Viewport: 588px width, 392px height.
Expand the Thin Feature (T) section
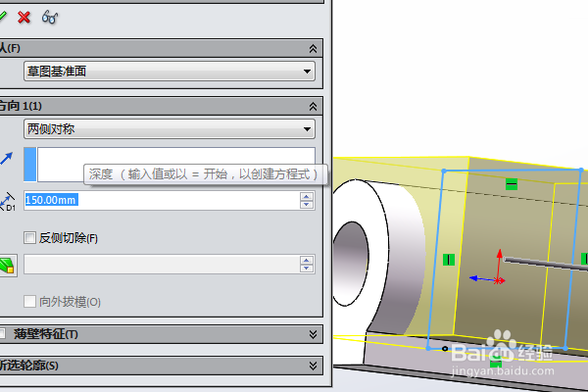(313, 334)
